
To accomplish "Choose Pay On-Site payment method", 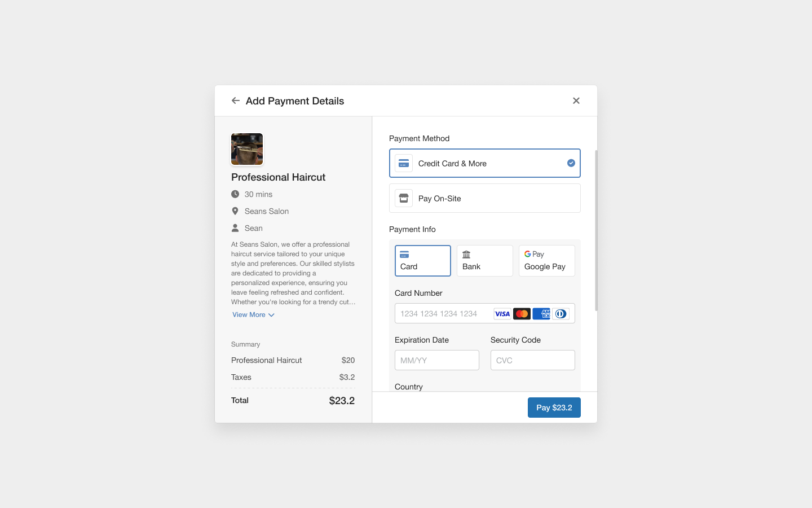I will click(x=485, y=198).
